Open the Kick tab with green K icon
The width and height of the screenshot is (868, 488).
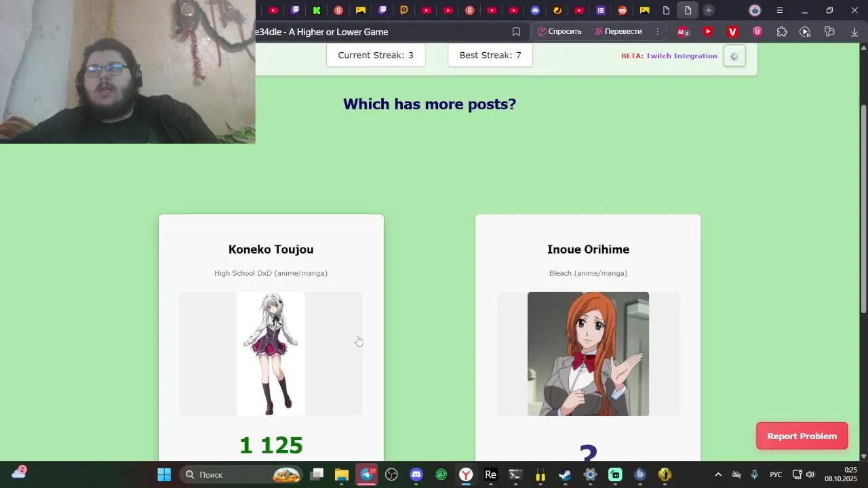click(x=317, y=10)
